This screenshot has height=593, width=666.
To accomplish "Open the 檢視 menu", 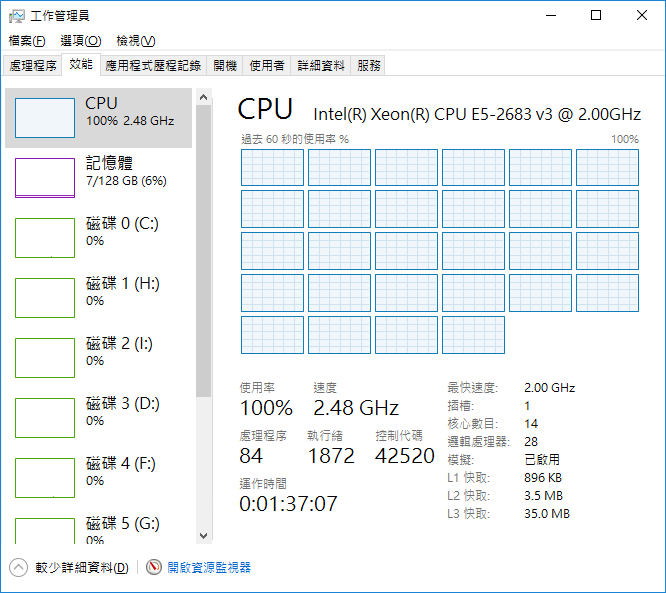I will pos(135,41).
